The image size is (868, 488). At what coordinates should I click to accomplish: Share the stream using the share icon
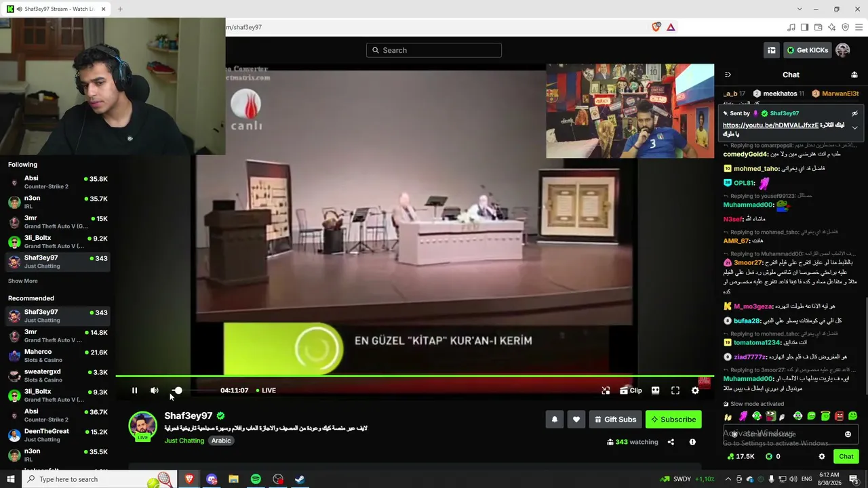(x=671, y=442)
